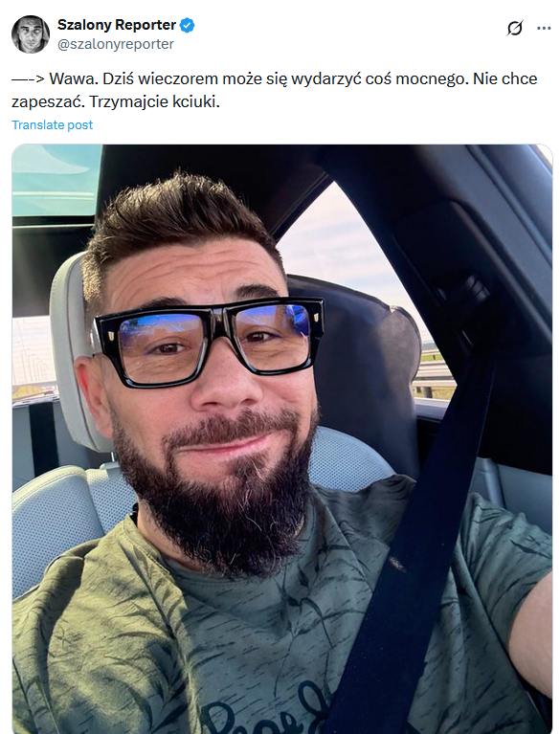Open the three-dot More options menu

pos(544,29)
